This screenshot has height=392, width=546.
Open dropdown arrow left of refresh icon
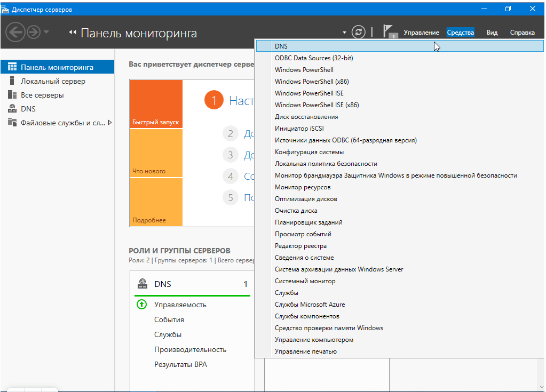tap(344, 33)
